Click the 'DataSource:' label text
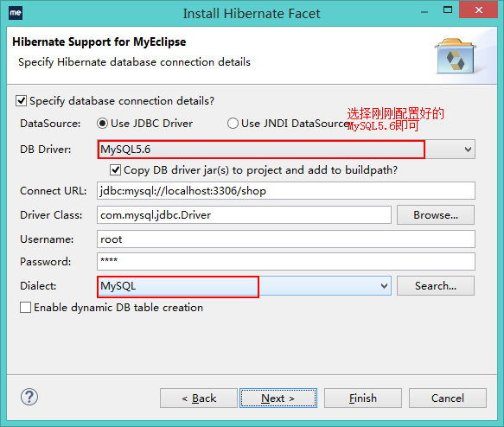504x427 pixels. click(50, 124)
